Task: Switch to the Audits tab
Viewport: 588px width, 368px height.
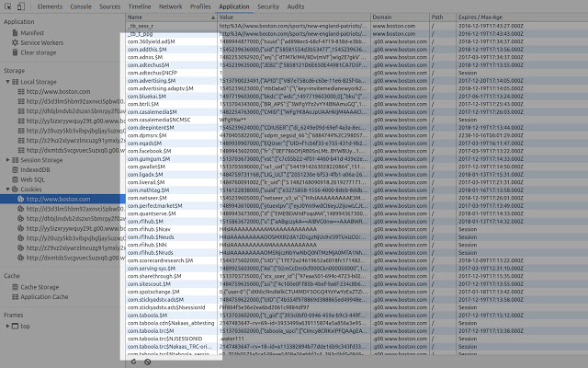Action: 296,6
